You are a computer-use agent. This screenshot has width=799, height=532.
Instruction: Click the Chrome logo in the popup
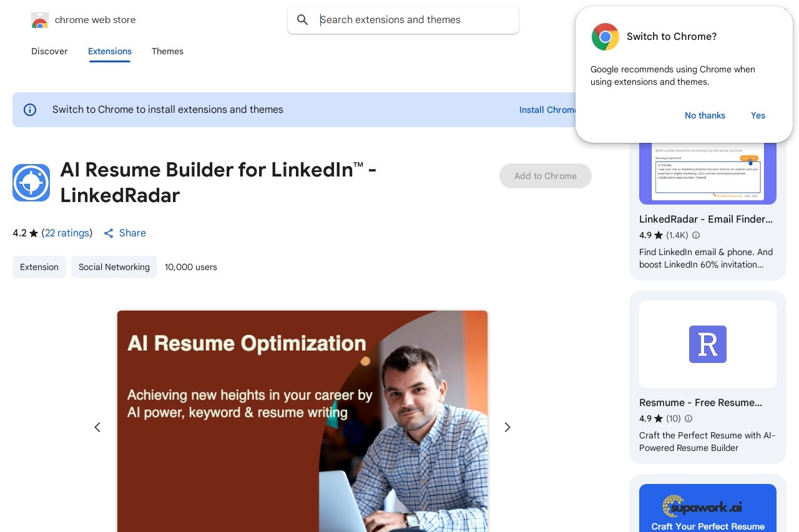click(x=605, y=37)
